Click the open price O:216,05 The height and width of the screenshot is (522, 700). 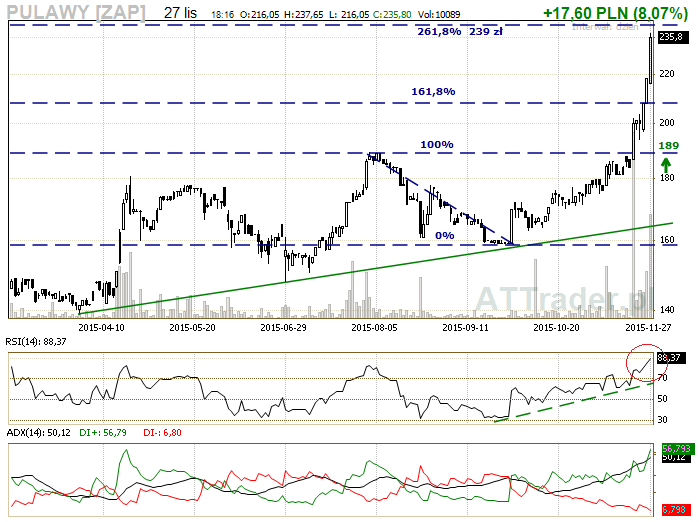[259, 15]
